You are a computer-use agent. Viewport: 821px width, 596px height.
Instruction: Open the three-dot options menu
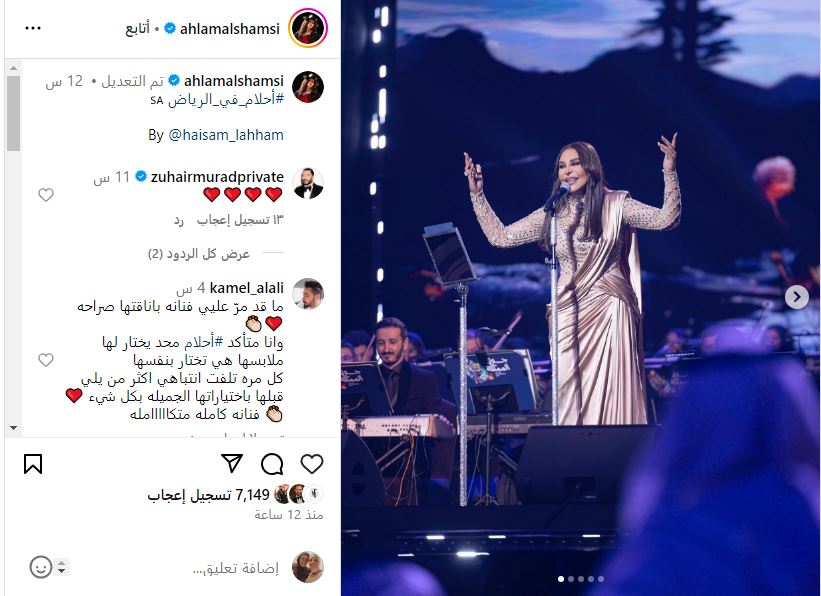click(33, 28)
